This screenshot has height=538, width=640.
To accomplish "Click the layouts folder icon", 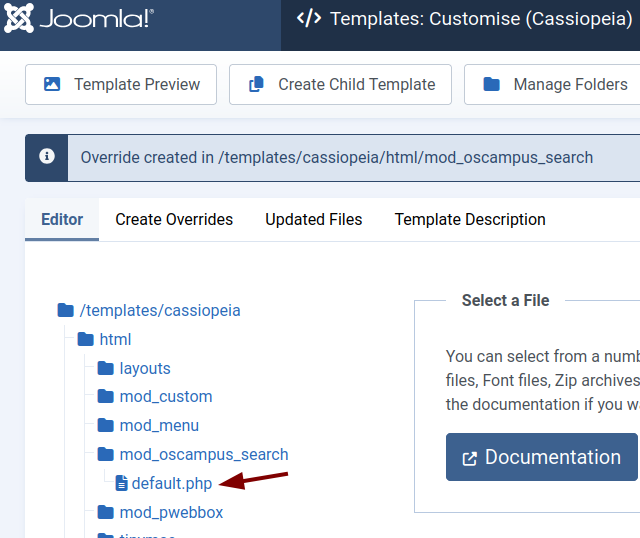I will pyautogui.click(x=105, y=368).
